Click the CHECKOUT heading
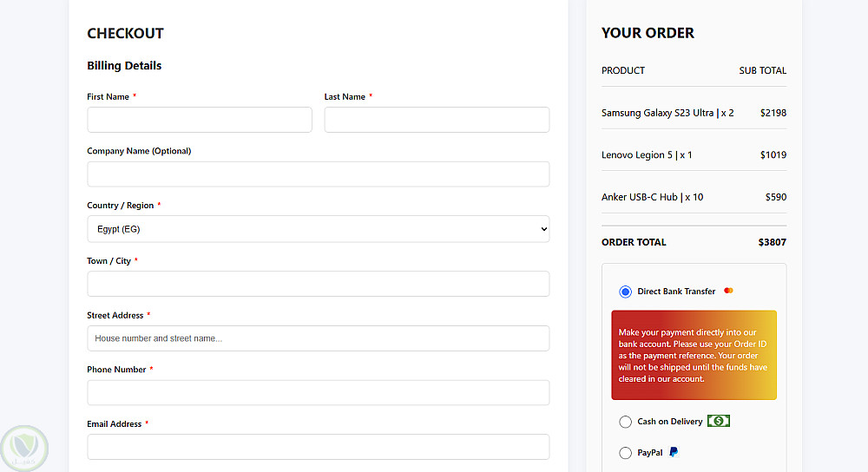Screen dimensions: 868x472 pos(125,34)
